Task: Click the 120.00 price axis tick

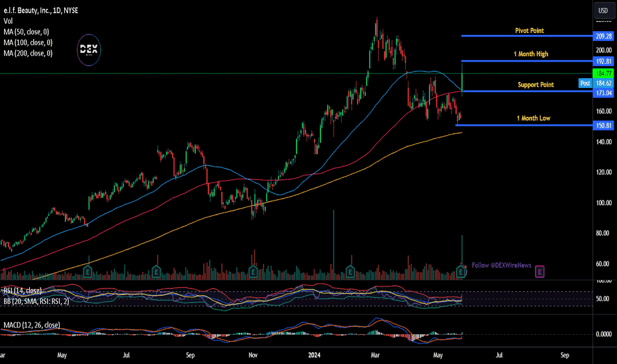Action: 604,172
